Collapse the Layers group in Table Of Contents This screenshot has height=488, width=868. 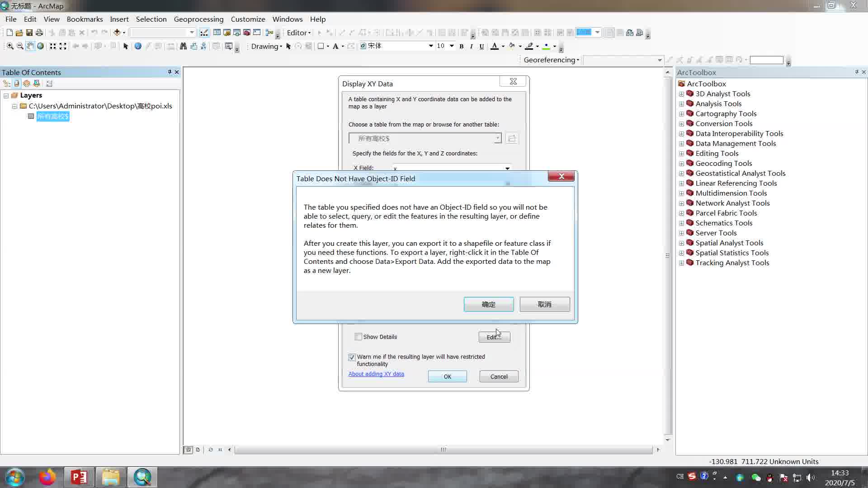click(x=6, y=96)
